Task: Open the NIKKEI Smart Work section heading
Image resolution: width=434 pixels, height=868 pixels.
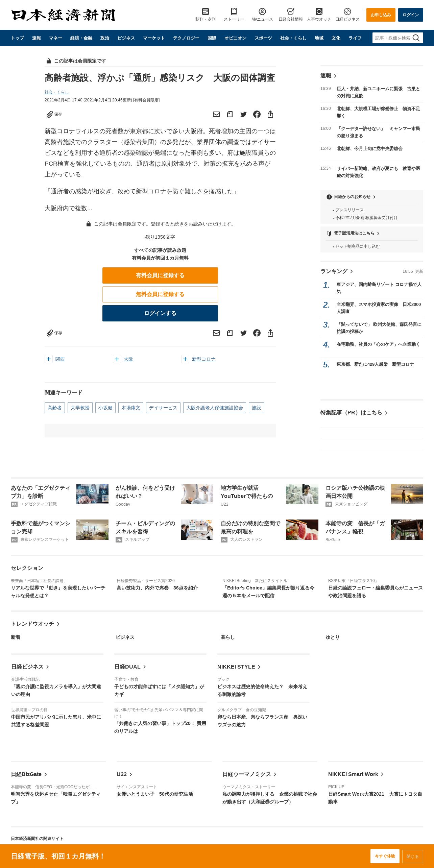Action: pyautogui.click(x=356, y=774)
